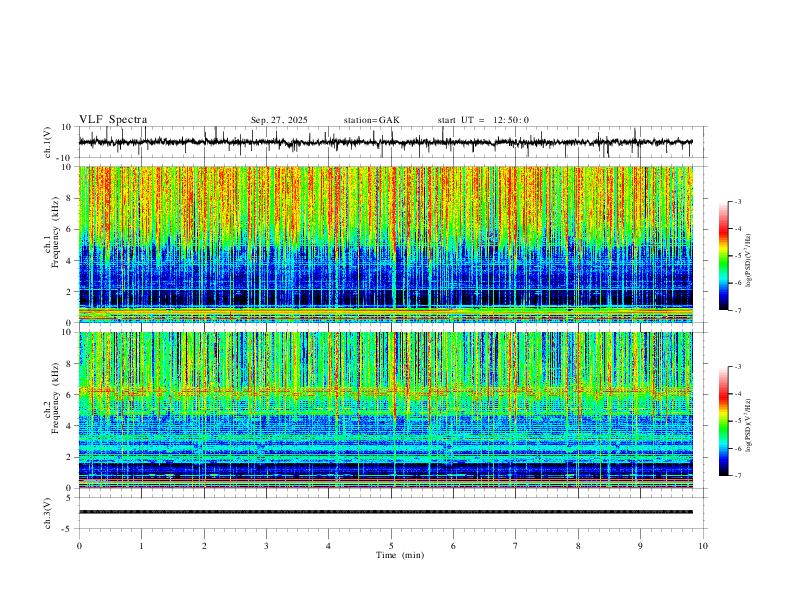
Task: Click the ch.1 spectrogram color scale bar
Action: point(723,256)
